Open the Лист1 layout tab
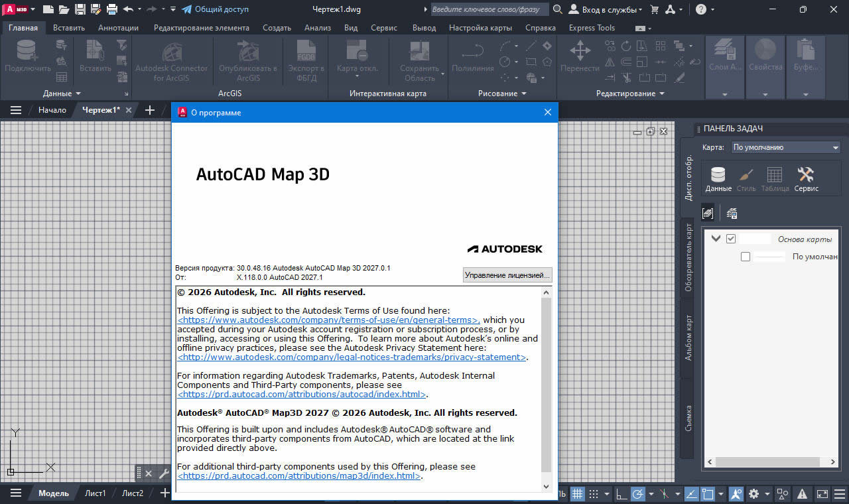The width and height of the screenshot is (849, 504). pyautogui.click(x=95, y=493)
